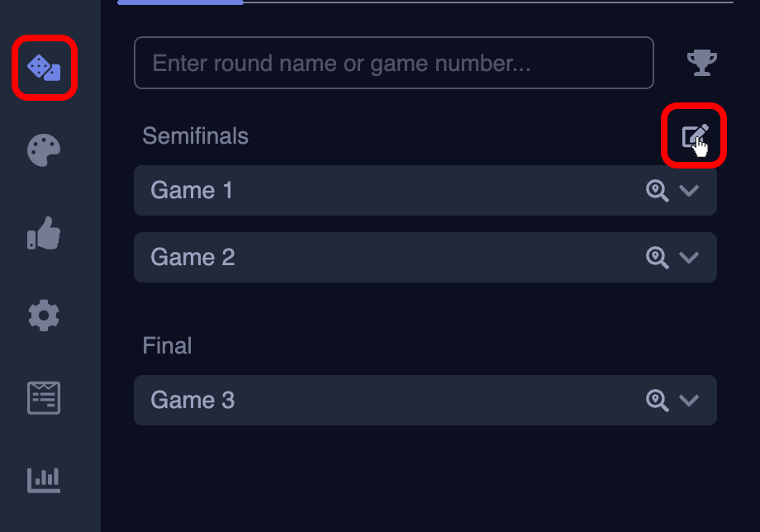Expand Game 3 using its chevron
Viewport: 760px width, 532px height.
click(x=689, y=401)
